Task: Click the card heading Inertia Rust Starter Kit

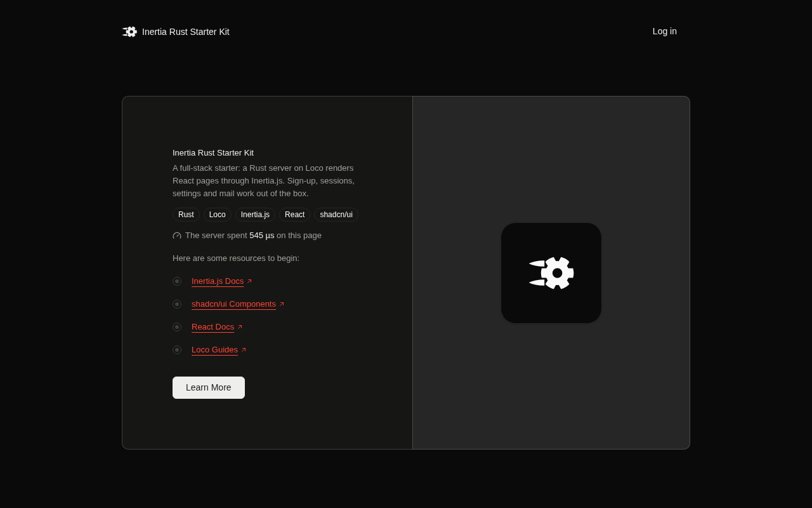Action: [x=213, y=153]
